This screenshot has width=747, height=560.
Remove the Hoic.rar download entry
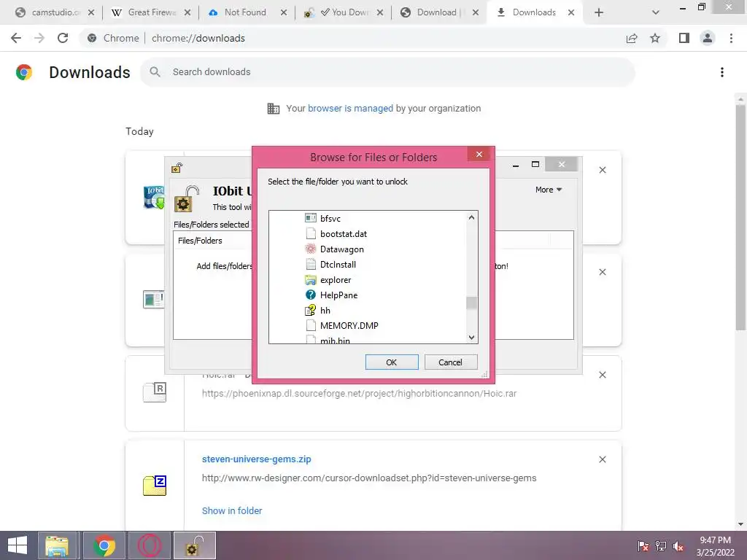tap(603, 376)
